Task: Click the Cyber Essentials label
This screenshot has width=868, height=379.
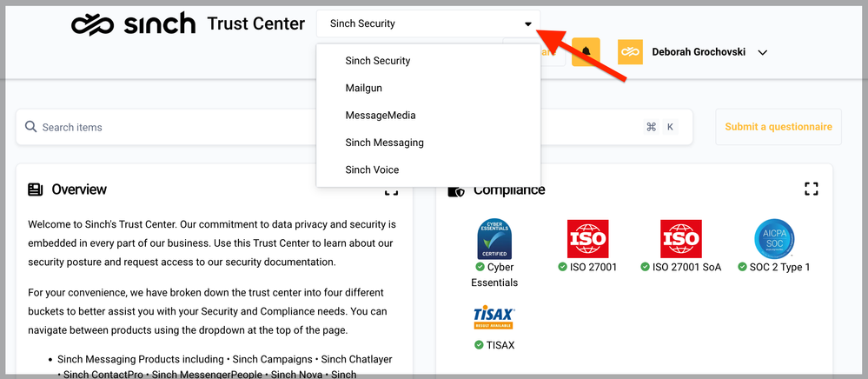Action: click(494, 275)
